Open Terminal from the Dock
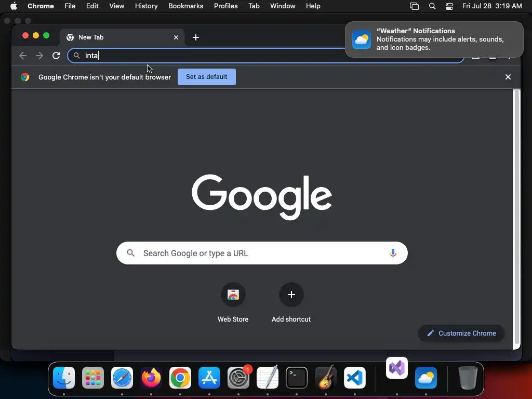The image size is (532, 399). (297, 378)
